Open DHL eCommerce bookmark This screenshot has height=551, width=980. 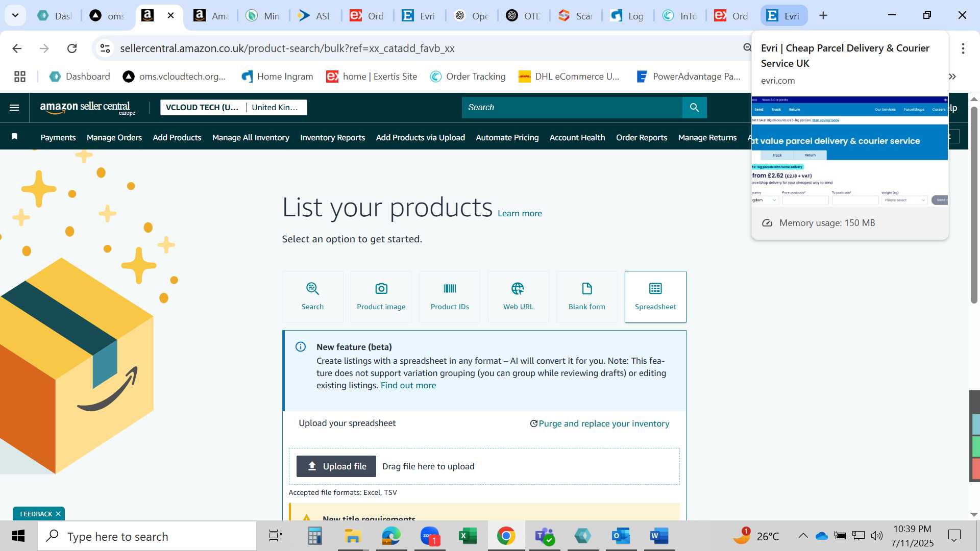569,77
